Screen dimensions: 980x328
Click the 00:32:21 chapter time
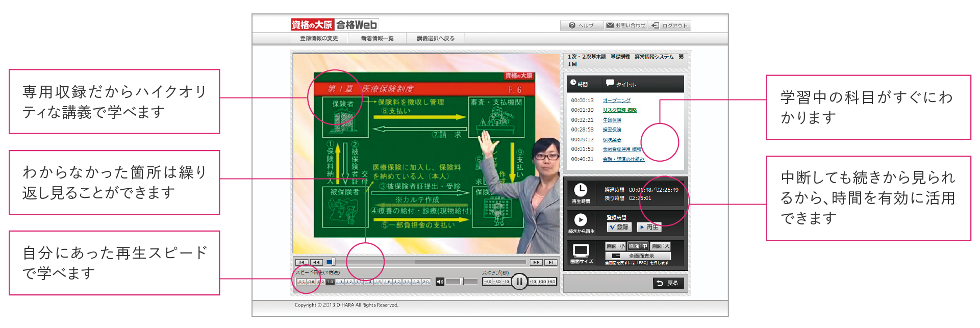582,120
